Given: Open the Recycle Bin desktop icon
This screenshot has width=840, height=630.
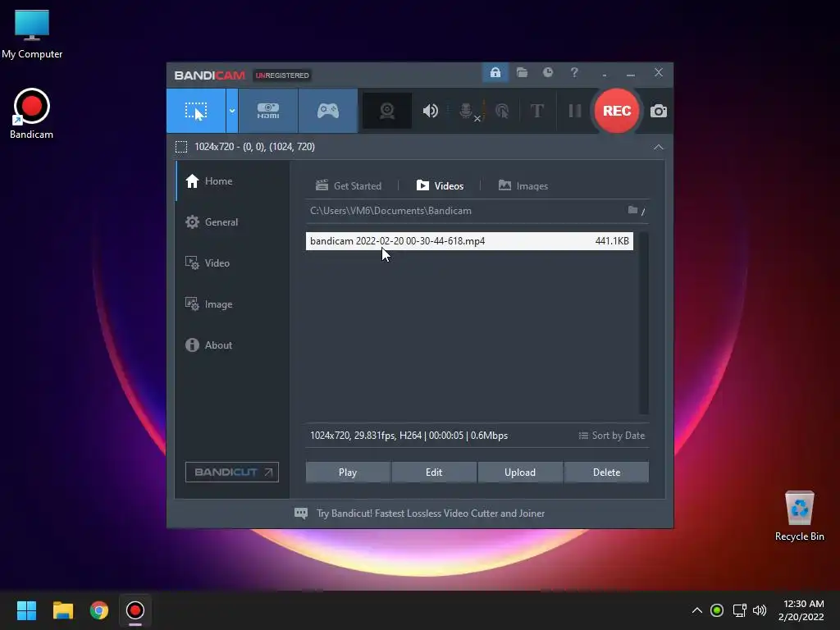Looking at the screenshot, I should coord(799,516).
